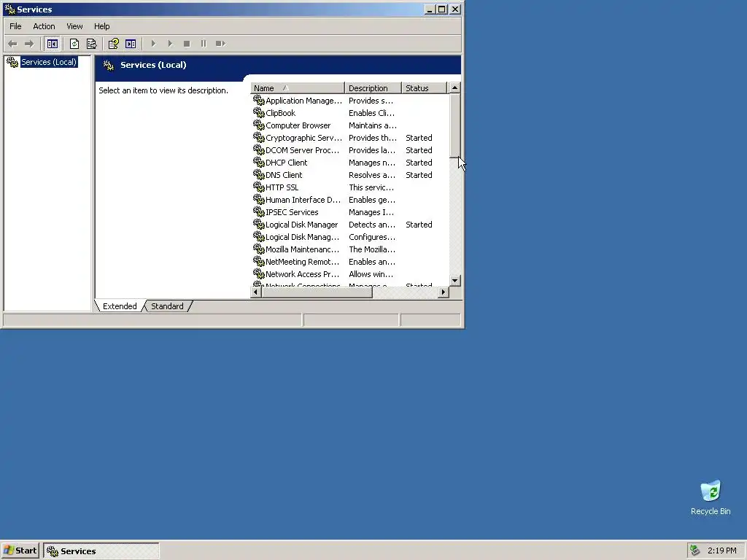Click the vertical scrollbar up arrow
Image resolution: width=747 pixels, height=560 pixels.
tap(455, 87)
